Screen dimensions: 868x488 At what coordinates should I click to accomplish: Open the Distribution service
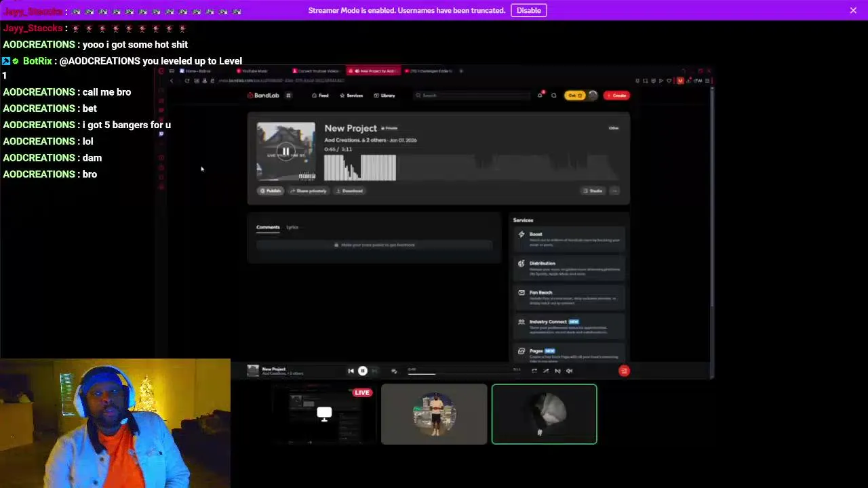[x=568, y=268]
